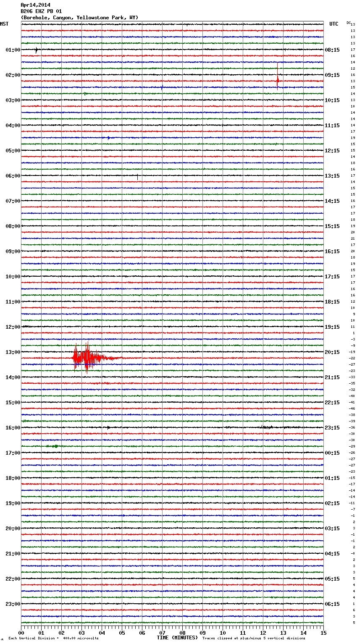Click the '11:00' MST time label
357x644 pixels.
click(13, 302)
